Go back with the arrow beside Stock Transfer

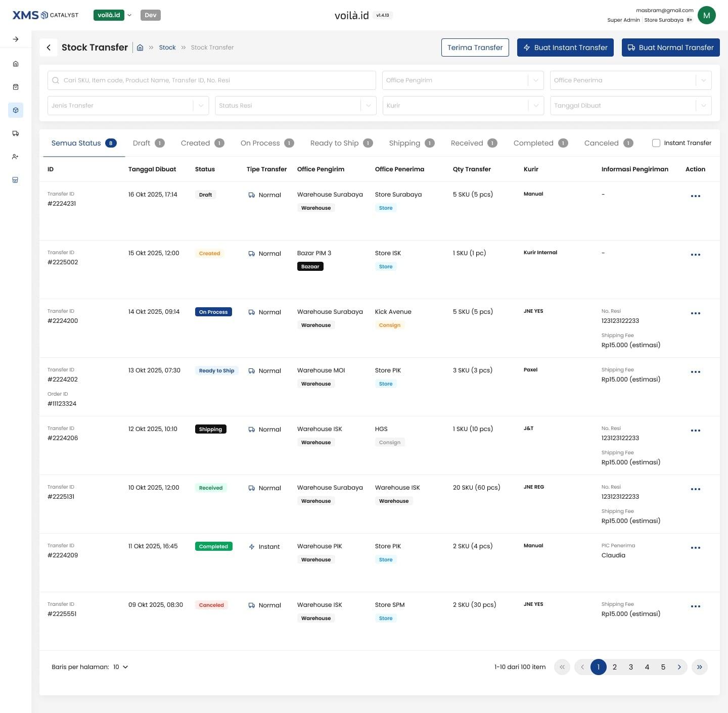click(x=49, y=47)
